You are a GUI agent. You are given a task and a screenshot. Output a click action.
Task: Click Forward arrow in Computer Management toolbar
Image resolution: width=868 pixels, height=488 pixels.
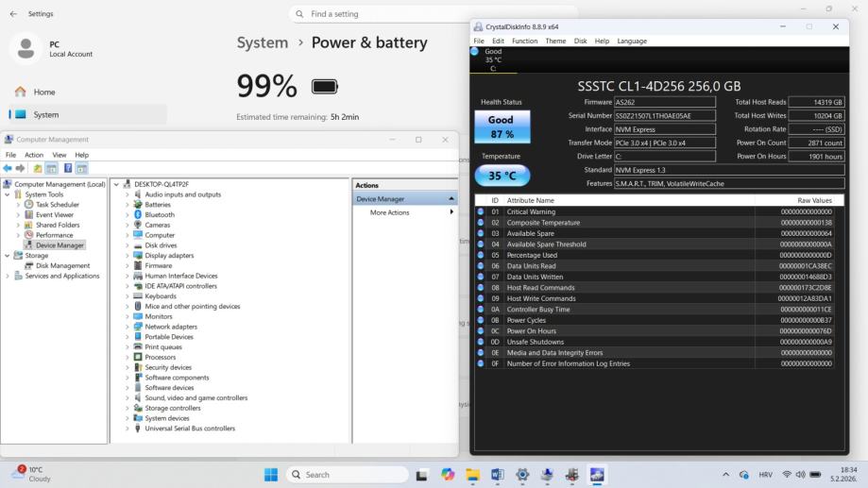coord(21,168)
